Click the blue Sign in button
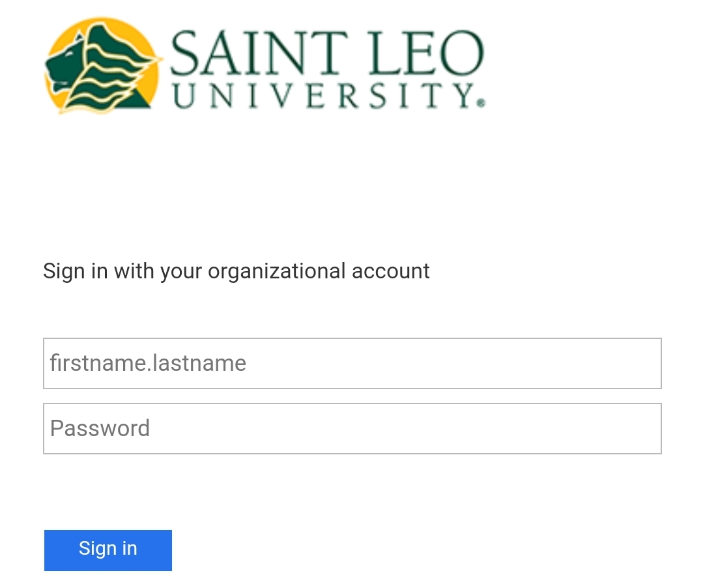This screenshot has height=588, width=703. click(x=108, y=550)
